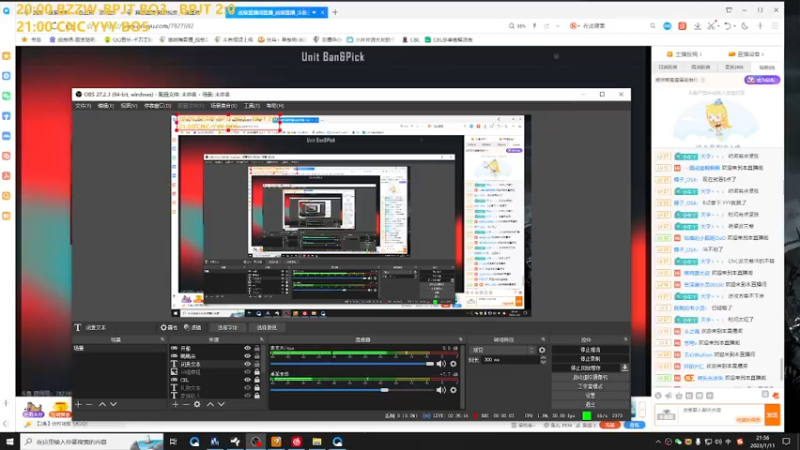Move the scene up with the arrow icon
This screenshot has width=800, height=450.
102,404
